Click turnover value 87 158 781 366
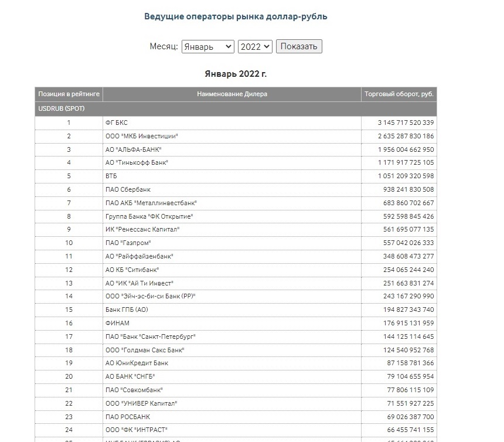This screenshot has width=504, height=442. (x=410, y=363)
